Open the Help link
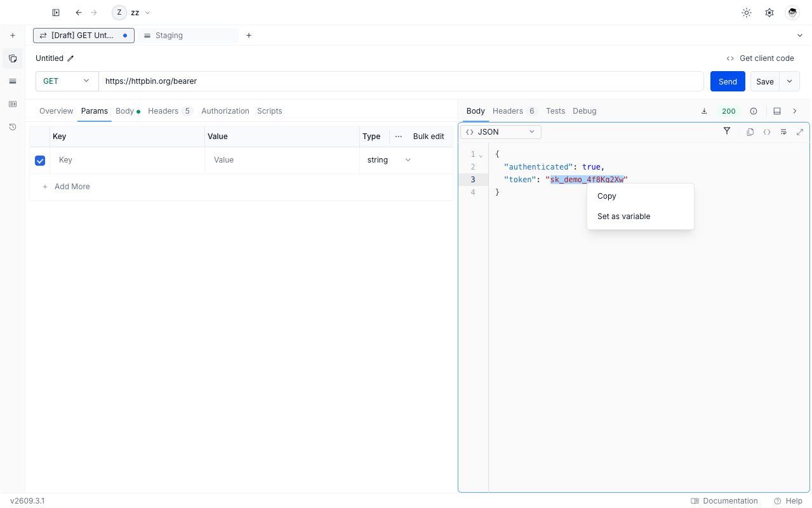 (789, 501)
